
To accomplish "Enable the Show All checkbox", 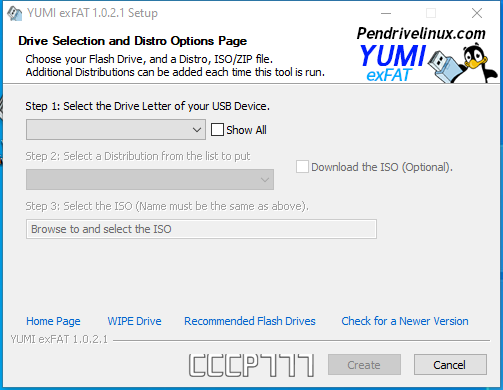I will click(x=217, y=130).
